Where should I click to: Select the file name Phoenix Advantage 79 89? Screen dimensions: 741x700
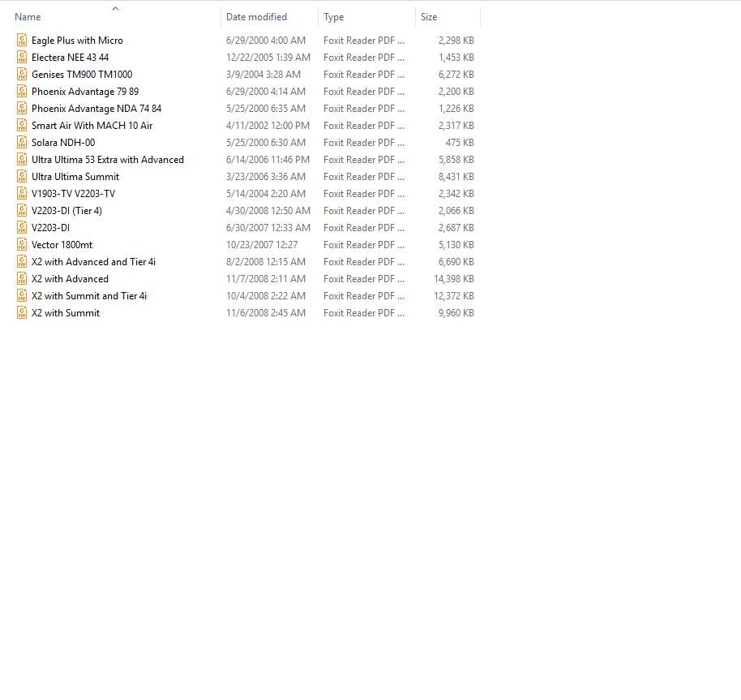pyautogui.click(x=85, y=92)
